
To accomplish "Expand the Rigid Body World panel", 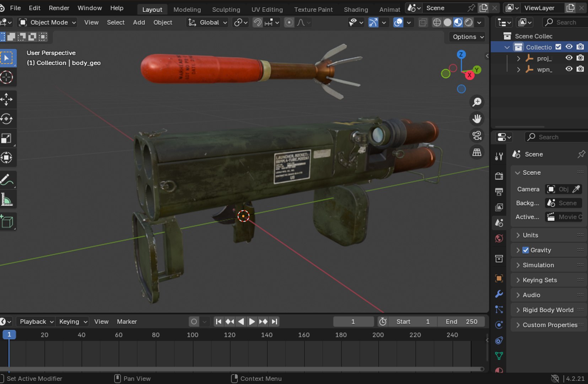I will point(549,310).
